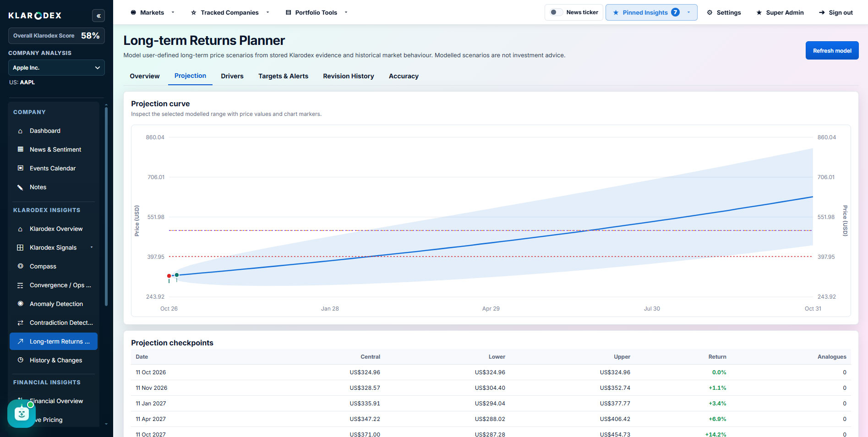Click the Klarodex Signals table icon
Screen dimensions: 868x437
(20, 247)
